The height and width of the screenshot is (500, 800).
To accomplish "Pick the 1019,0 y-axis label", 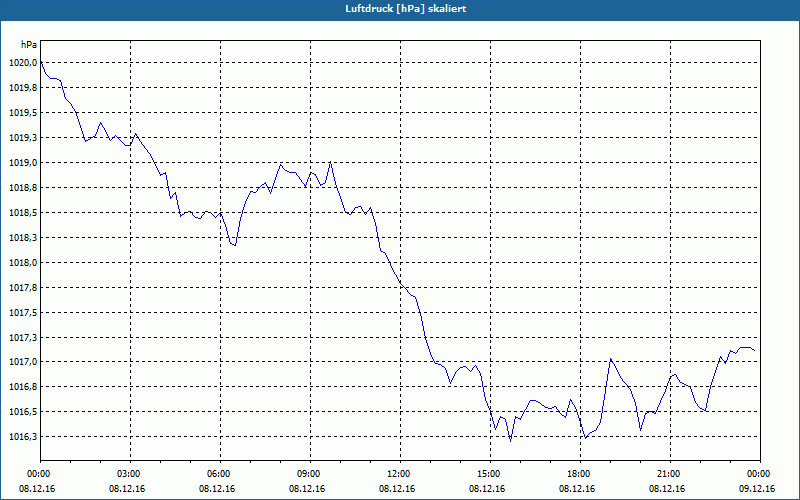I will 23,163.
